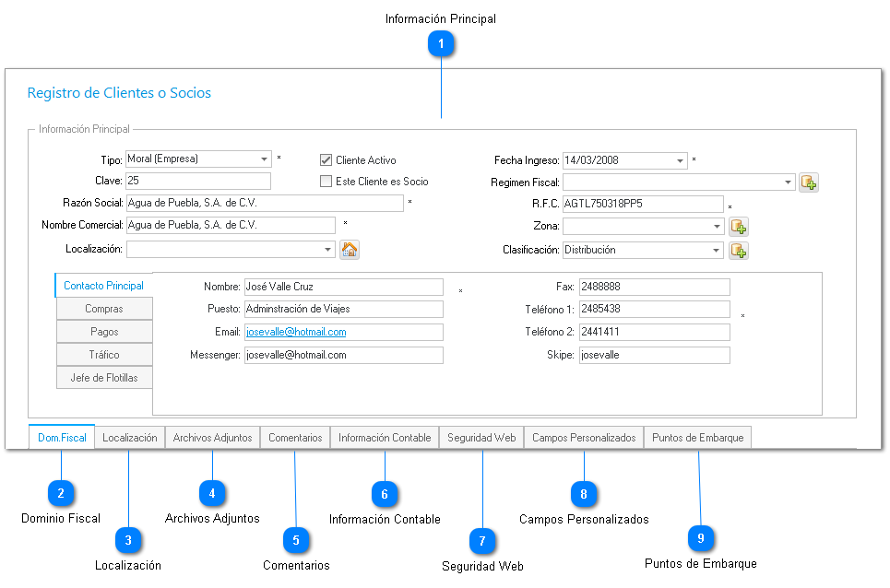
Task: Open the Información Contable tab
Action: pyautogui.click(x=385, y=438)
